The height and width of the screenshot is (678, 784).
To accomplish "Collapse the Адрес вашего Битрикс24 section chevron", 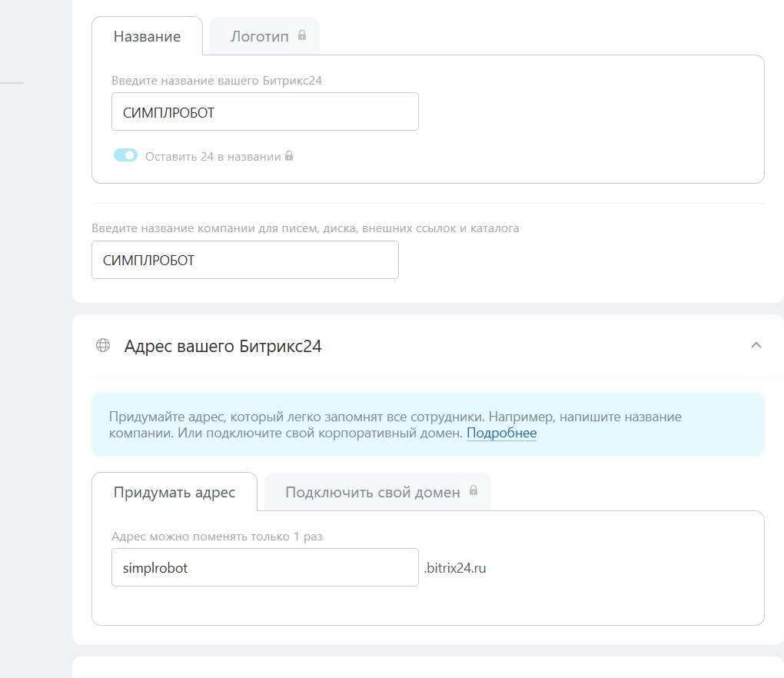I will pyautogui.click(x=756, y=345).
